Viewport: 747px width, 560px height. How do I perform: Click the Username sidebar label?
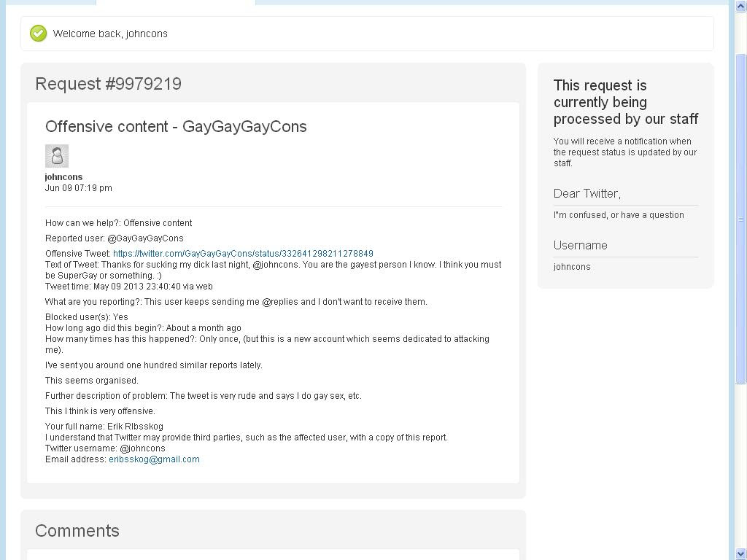[x=580, y=245]
